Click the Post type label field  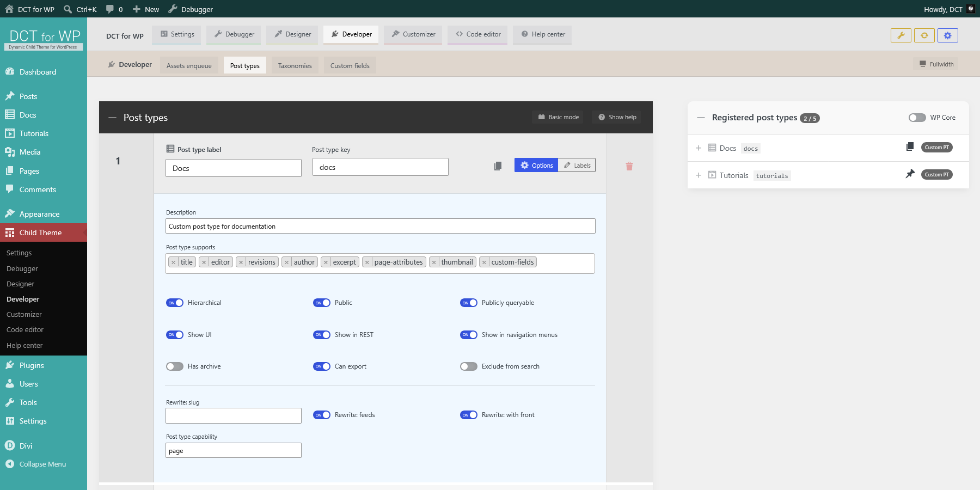(234, 168)
